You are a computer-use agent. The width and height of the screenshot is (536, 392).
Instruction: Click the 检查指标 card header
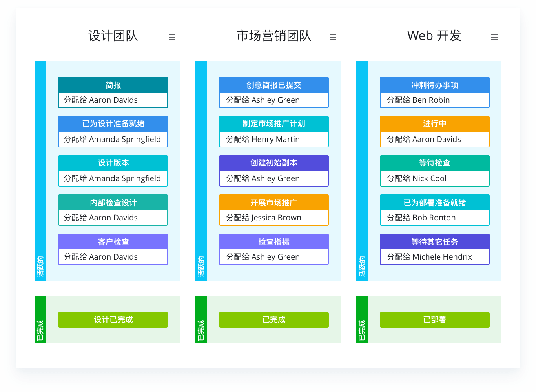tap(274, 241)
